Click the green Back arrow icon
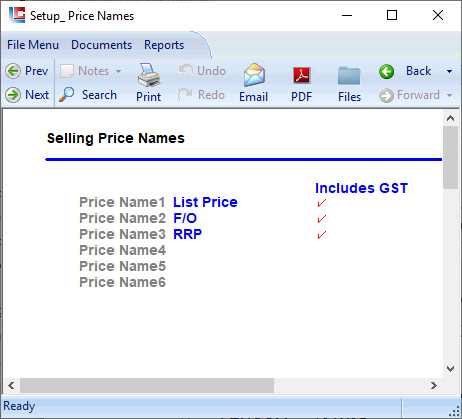462x419 pixels. (x=386, y=71)
